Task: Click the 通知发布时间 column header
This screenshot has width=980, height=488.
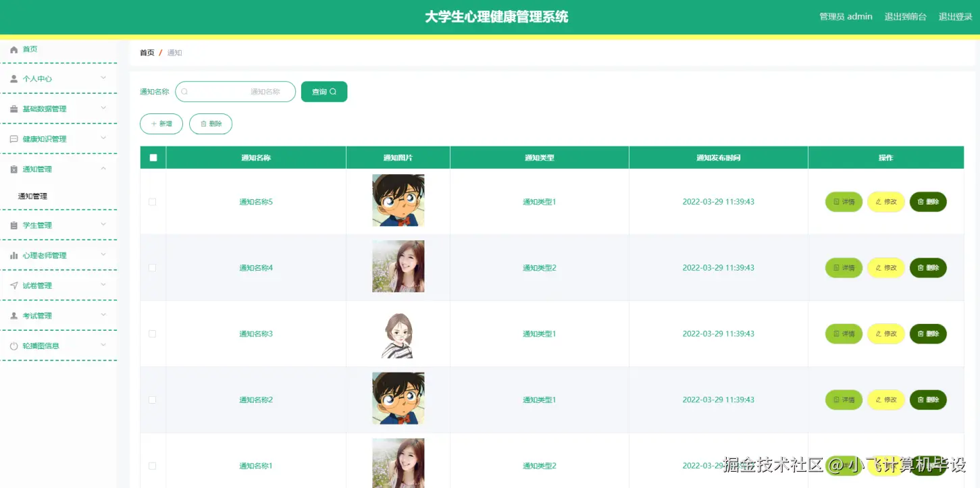Action: pos(719,158)
